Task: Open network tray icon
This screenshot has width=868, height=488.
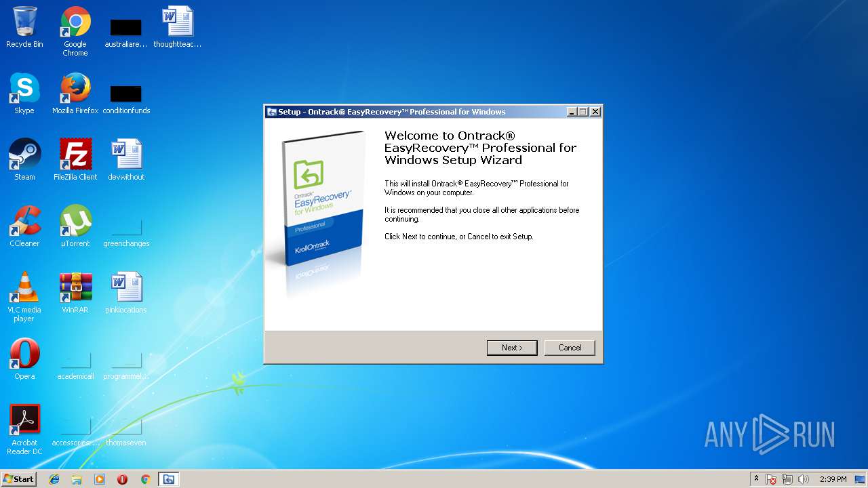Action: pyautogui.click(x=787, y=479)
